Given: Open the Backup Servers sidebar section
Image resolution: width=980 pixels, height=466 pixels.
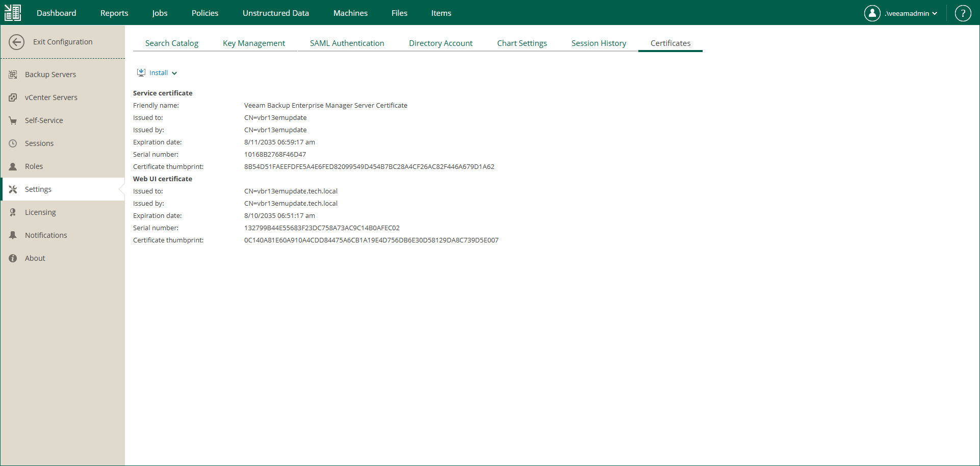Looking at the screenshot, I should pos(50,74).
